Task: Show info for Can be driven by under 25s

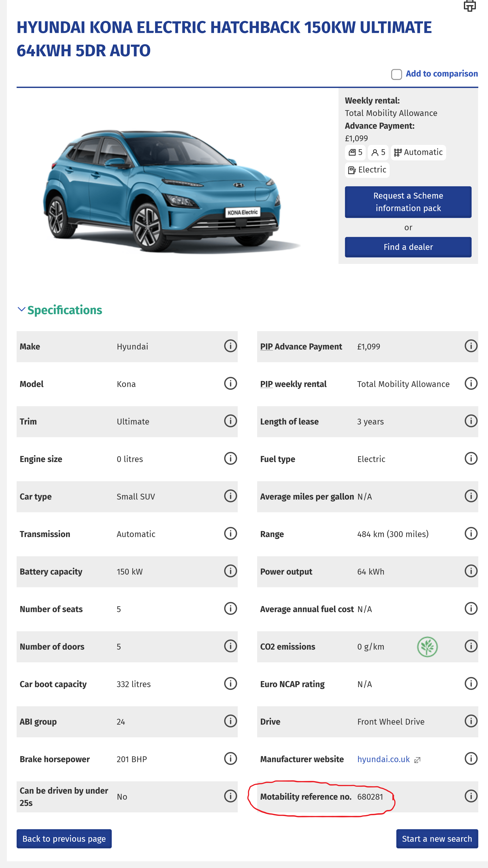Action: [x=230, y=796]
